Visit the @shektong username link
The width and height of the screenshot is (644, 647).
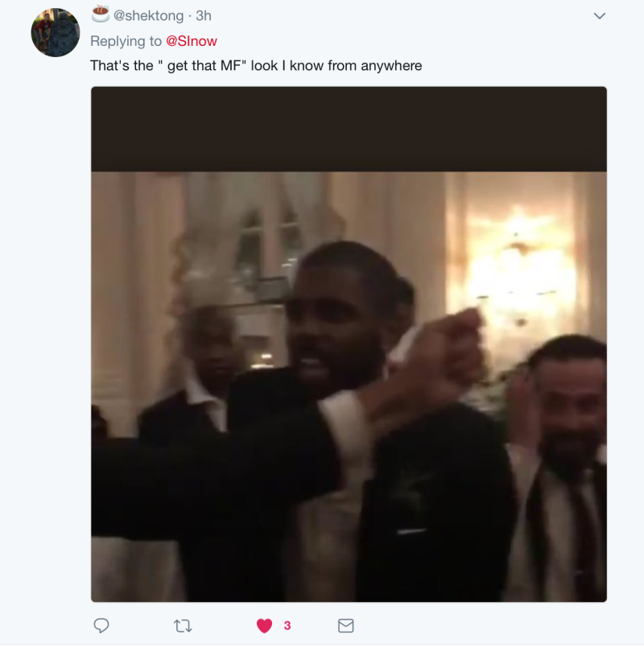[x=148, y=15]
